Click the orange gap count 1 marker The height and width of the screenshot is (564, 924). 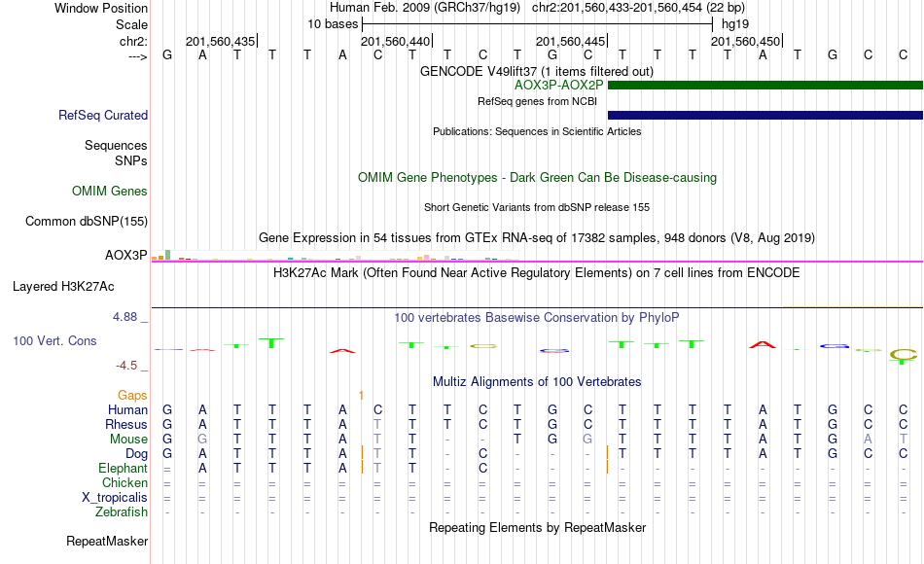(x=361, y=396)
